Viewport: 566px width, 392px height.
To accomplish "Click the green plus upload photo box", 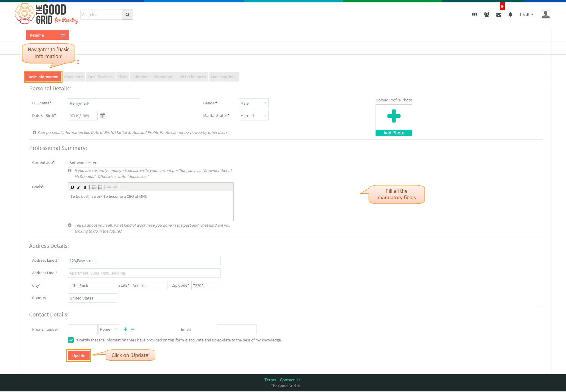I will (x=394, y=117).
